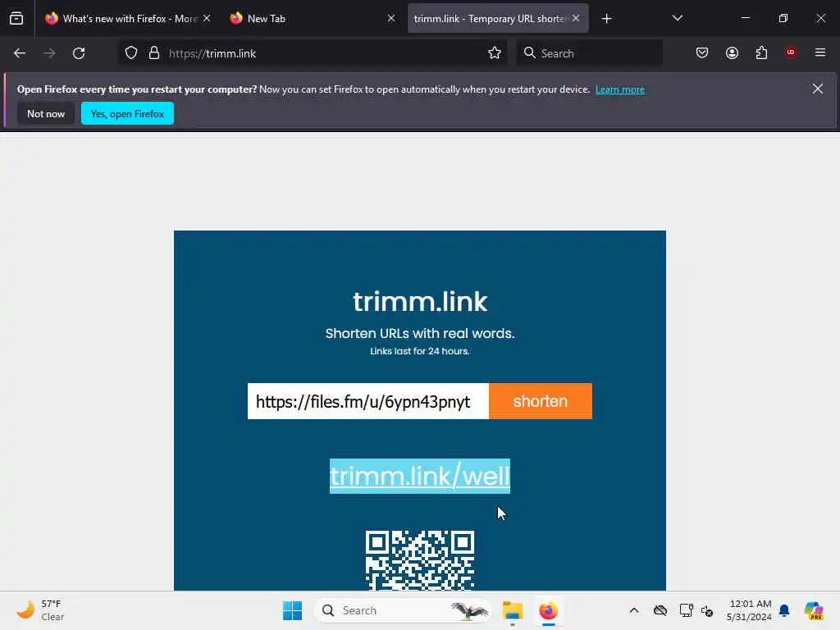Image resolution: width=840 pixels, height=630 pixels.
Task: Open the network display tray icon
Action: 686,610
